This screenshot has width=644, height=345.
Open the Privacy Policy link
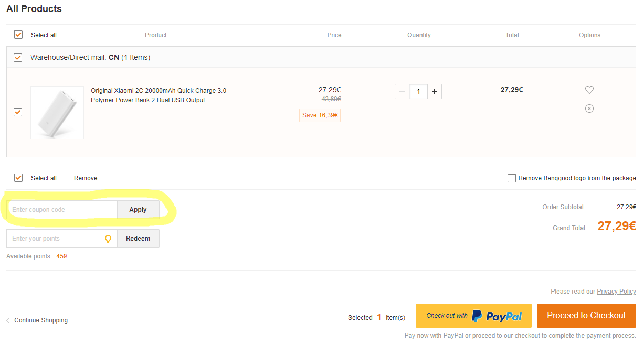pos(616,292)
